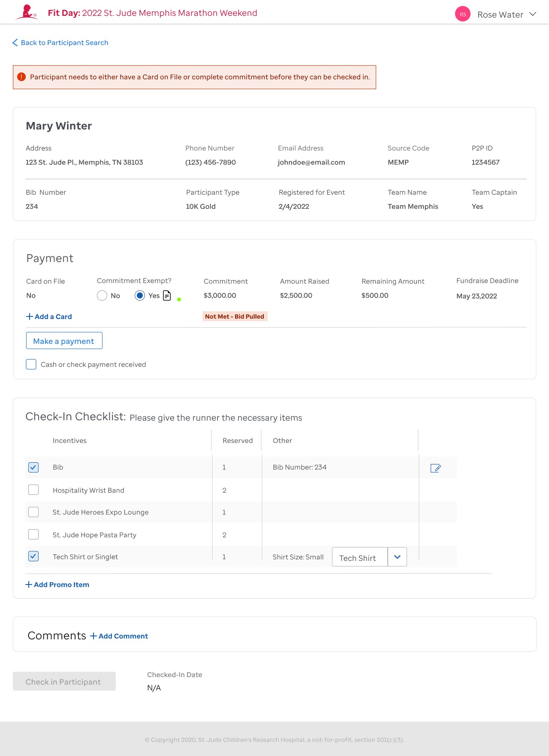
Task: Click Shirt Size: Small text
Action: click(298, 557)
